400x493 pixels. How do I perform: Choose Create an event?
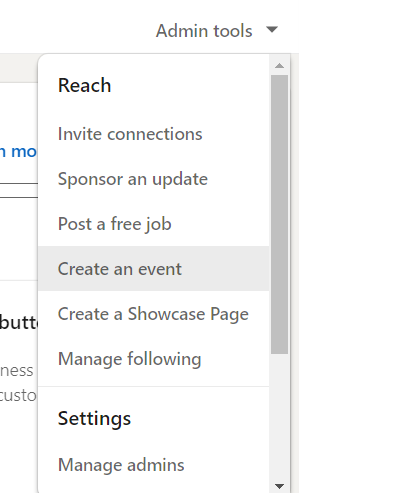tap(154, 269)
